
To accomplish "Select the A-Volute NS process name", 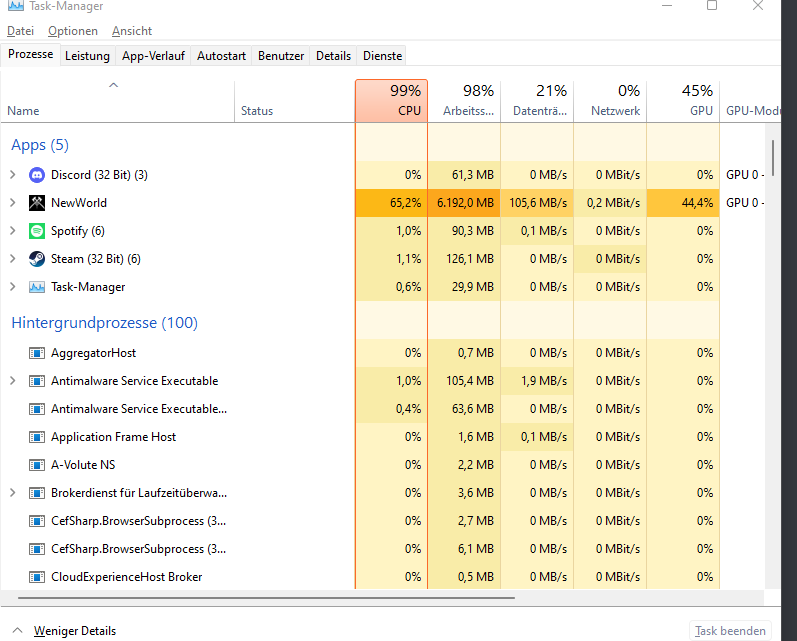I will [x=83, y=465].
